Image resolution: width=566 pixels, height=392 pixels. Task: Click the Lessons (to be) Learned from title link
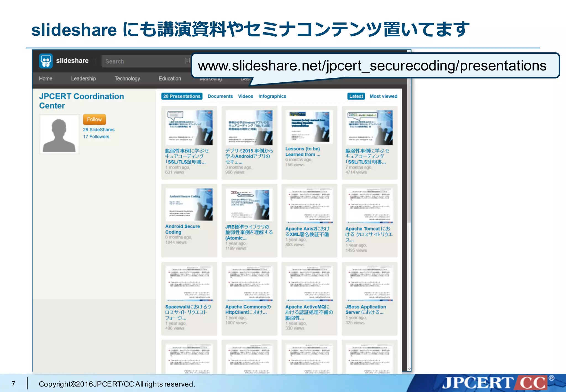point(303,151)
